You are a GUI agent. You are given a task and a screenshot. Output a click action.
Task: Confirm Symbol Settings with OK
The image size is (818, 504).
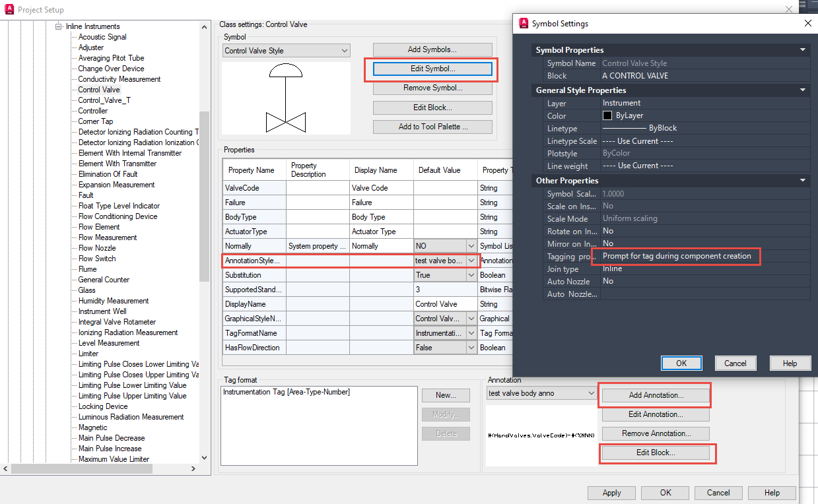click(x=681, y=363)
